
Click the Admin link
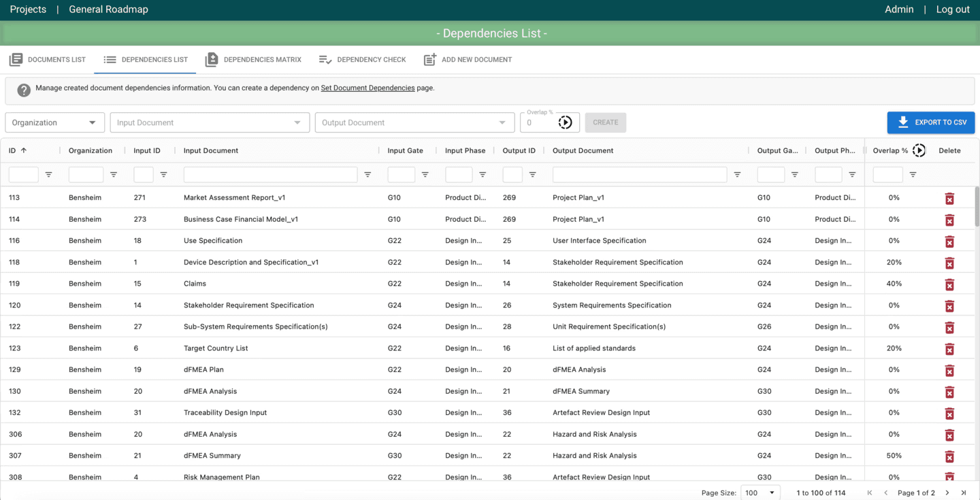[899, 10]
